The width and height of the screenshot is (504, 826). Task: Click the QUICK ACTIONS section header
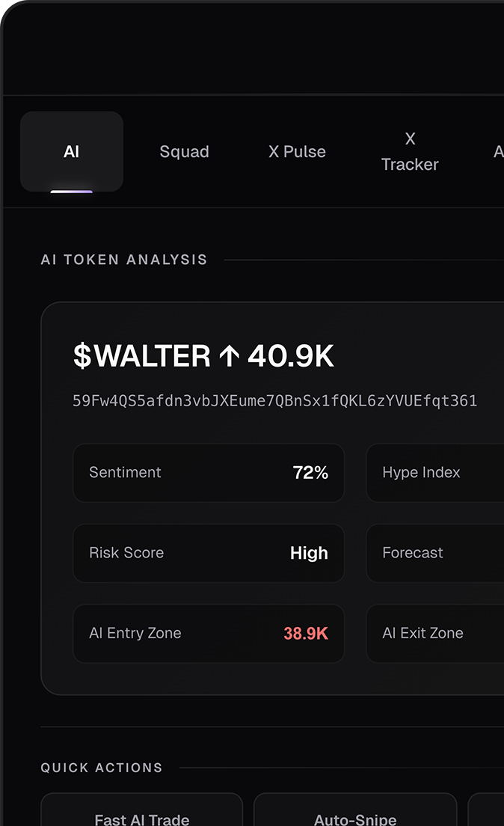102,768
